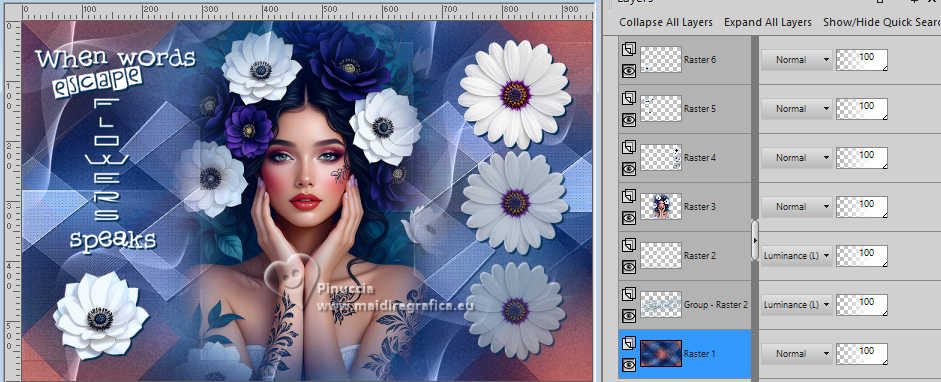941x382 pixels.
Task: Toggle visibility of Group - Raster 2
Action: (628, 315)
